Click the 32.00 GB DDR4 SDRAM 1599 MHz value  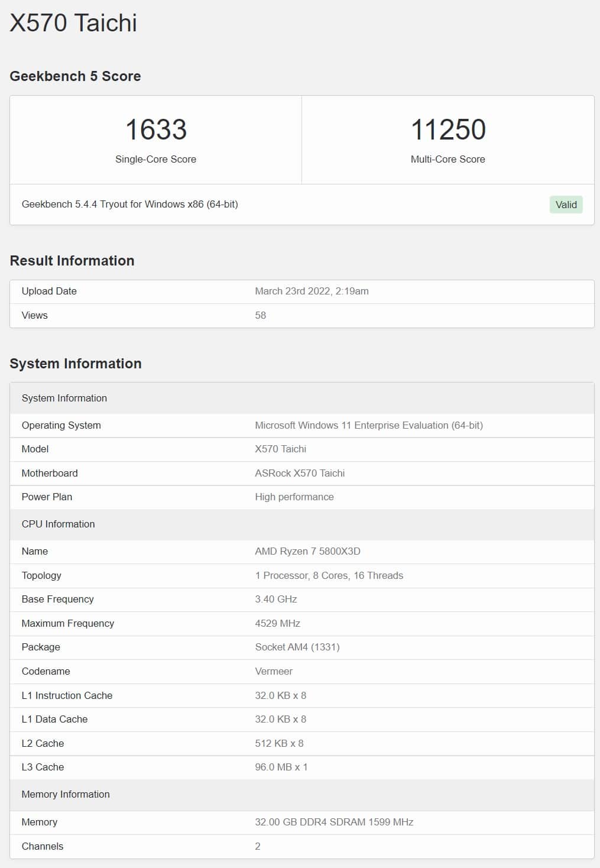click(x=334, y=822)
